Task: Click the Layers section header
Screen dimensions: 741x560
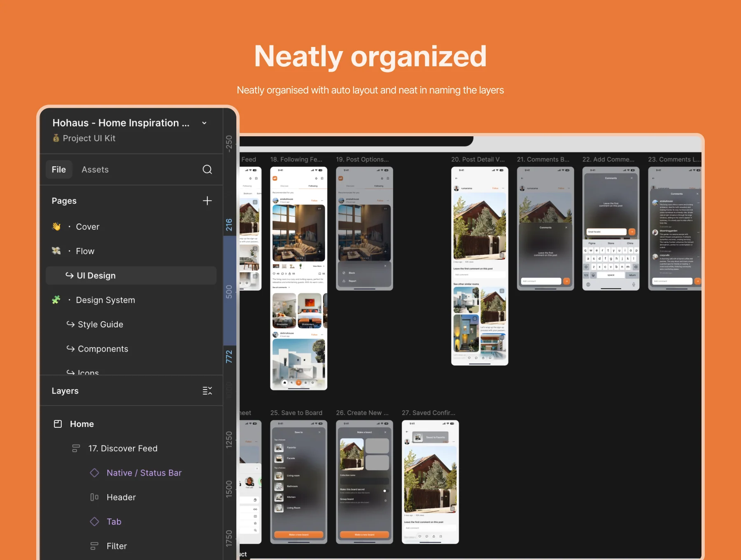Action: [x=65, y=391]
